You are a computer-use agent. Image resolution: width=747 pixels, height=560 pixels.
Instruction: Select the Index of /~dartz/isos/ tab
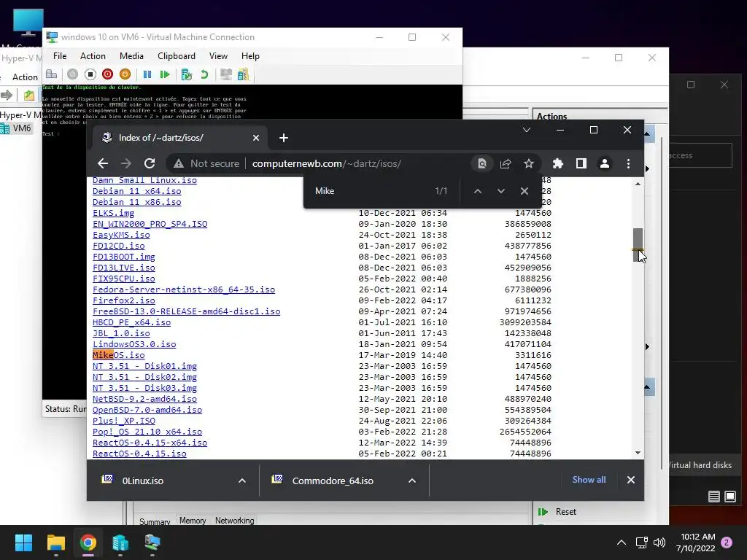[181, 138]
